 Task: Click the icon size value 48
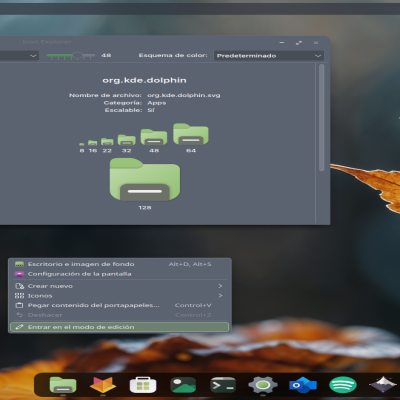(x=106, y=55)
